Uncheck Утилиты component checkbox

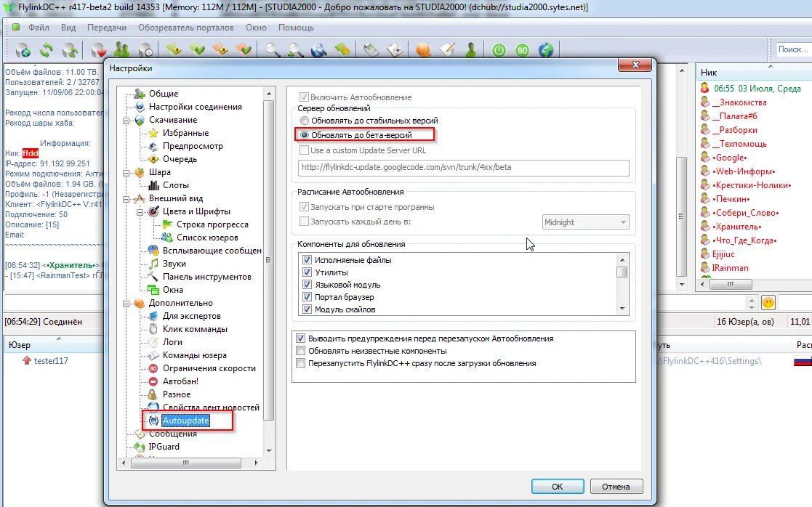[x=307, y=272]
